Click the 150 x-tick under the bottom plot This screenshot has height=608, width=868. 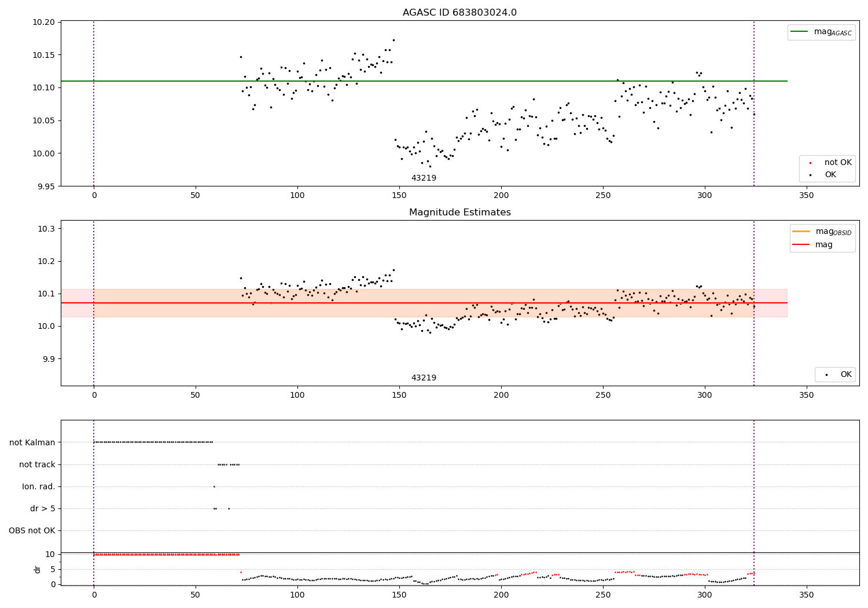tap(399, 595)
